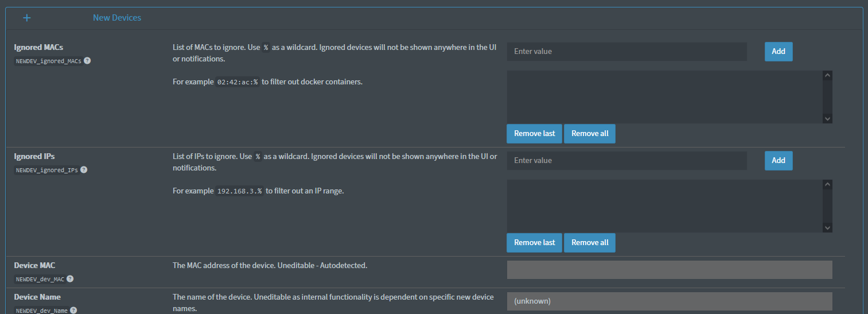Screen dimensions: 868x314
Task: Click Remove all under Ignored IPs list
Action: click(x=589, y=243)
